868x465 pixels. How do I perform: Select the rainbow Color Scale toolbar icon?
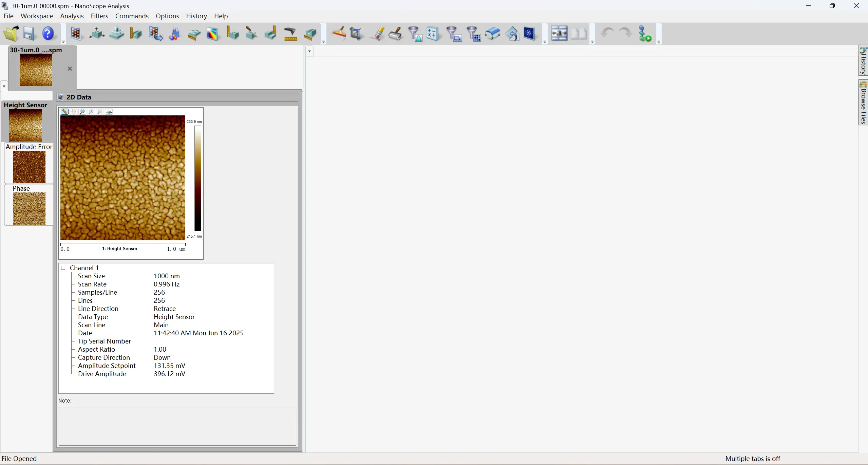point(212,34)
